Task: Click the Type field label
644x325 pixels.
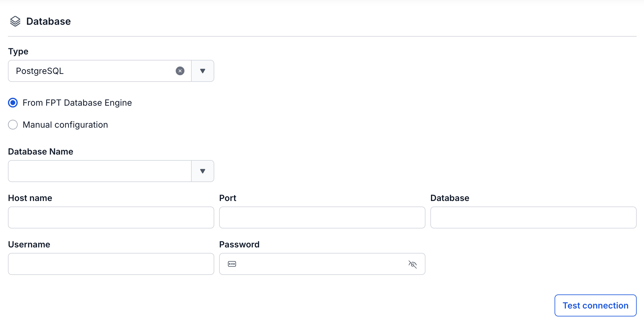Action: (18, 51)
